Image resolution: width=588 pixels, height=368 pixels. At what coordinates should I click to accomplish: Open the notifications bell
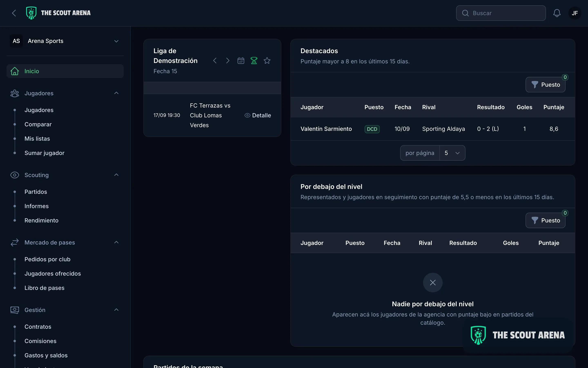557,13
